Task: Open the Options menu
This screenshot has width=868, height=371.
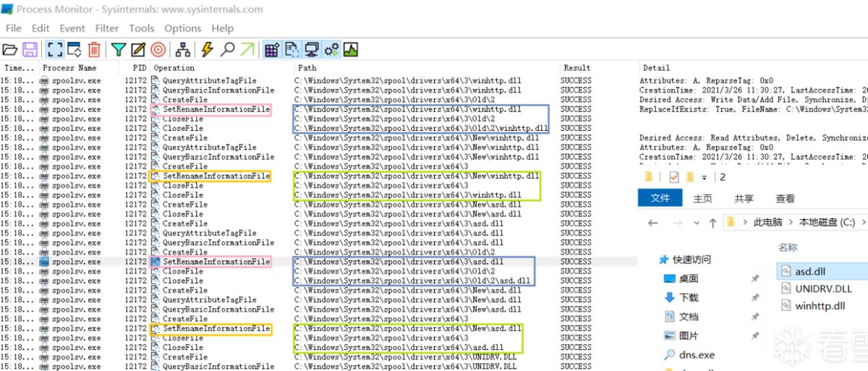Action: point(183,28)
